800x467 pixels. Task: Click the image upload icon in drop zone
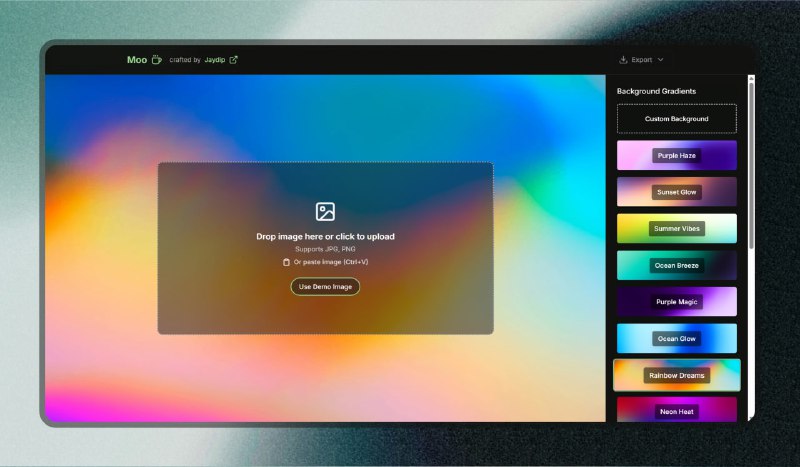click(x=325, y=211)
